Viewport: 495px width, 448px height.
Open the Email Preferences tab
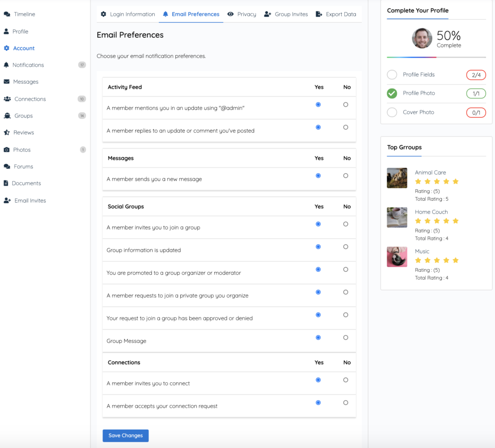tap(191, 14)
